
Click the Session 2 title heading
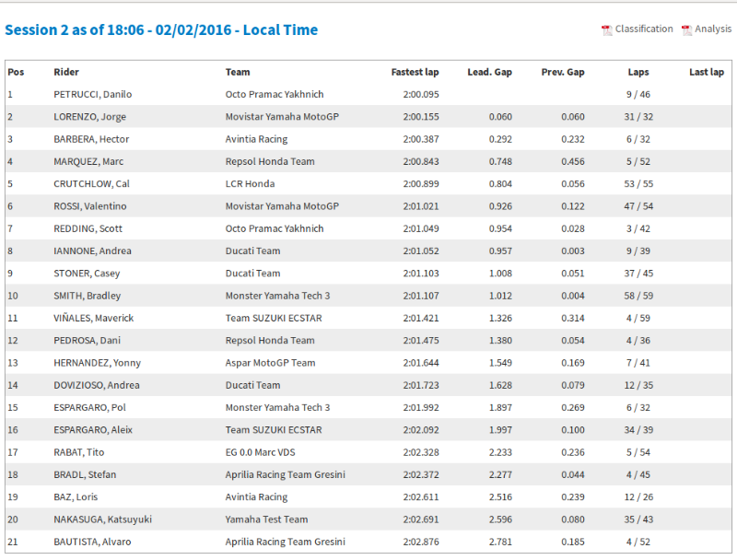click(x=161, y=30)
